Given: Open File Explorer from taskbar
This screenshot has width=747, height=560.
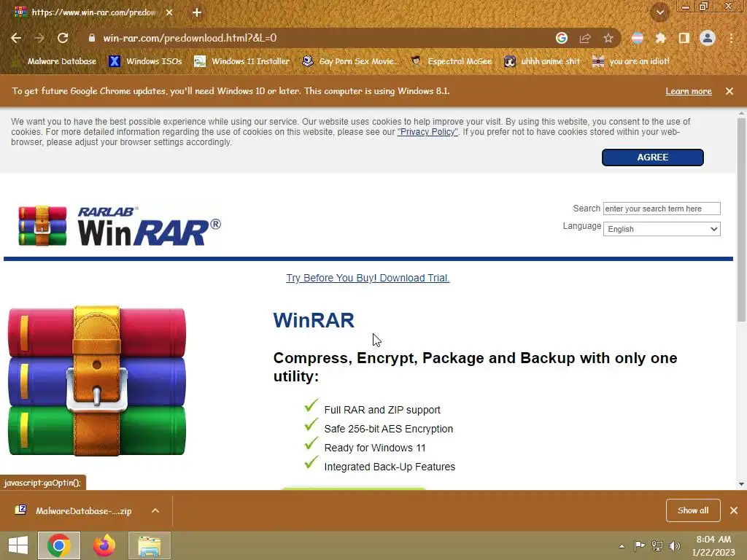Looking at the screenshot, I should tap(150, 545).
